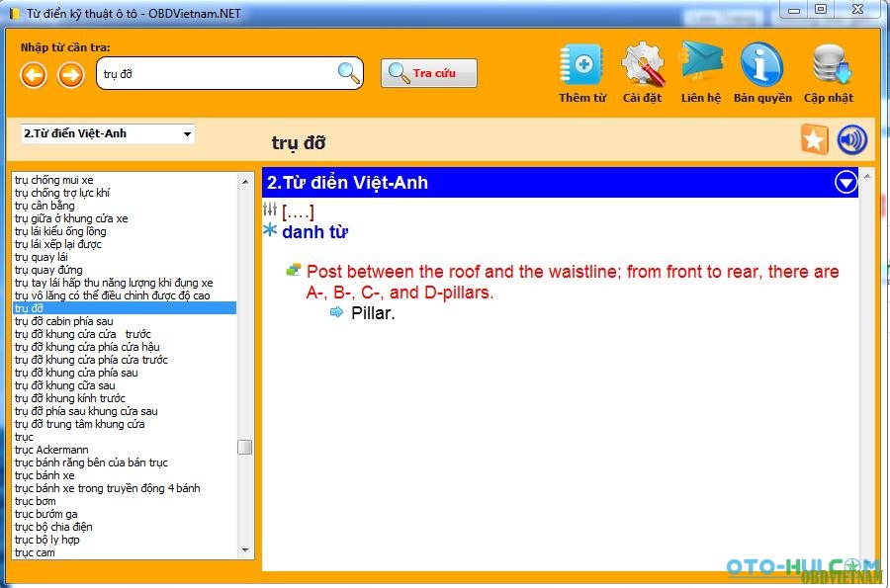Play pronunciation with the speaker icon

[852, 139]
